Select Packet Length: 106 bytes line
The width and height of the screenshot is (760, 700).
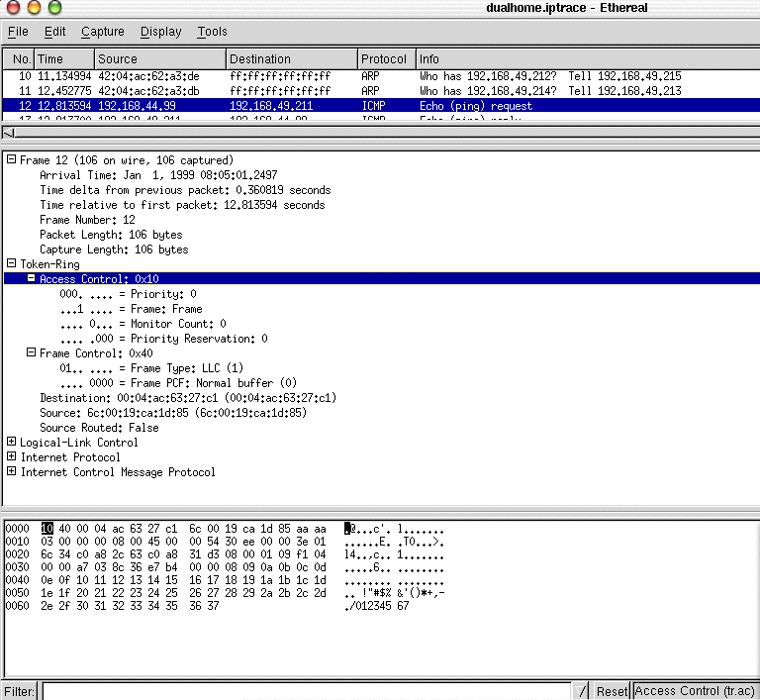point(111,235)
